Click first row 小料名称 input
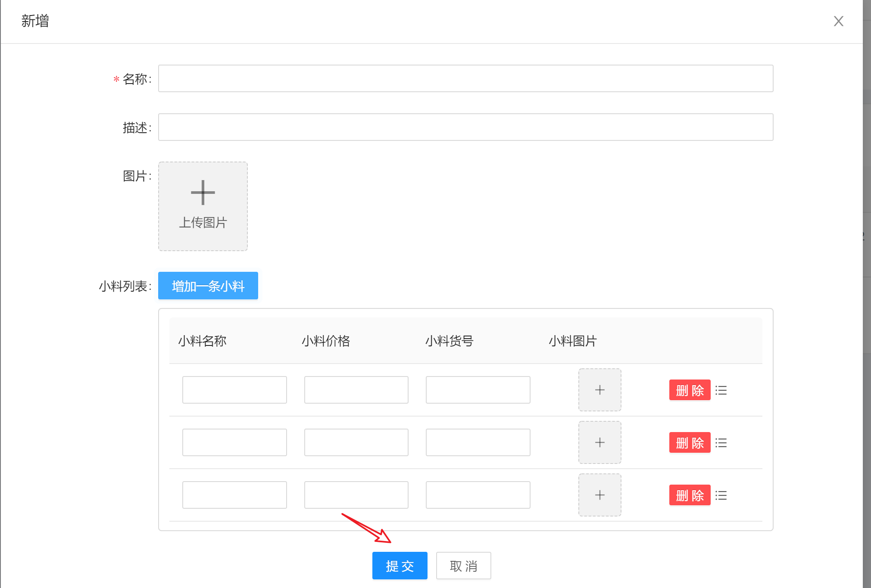This screenshot has height=588, width=871. (234, 390)
